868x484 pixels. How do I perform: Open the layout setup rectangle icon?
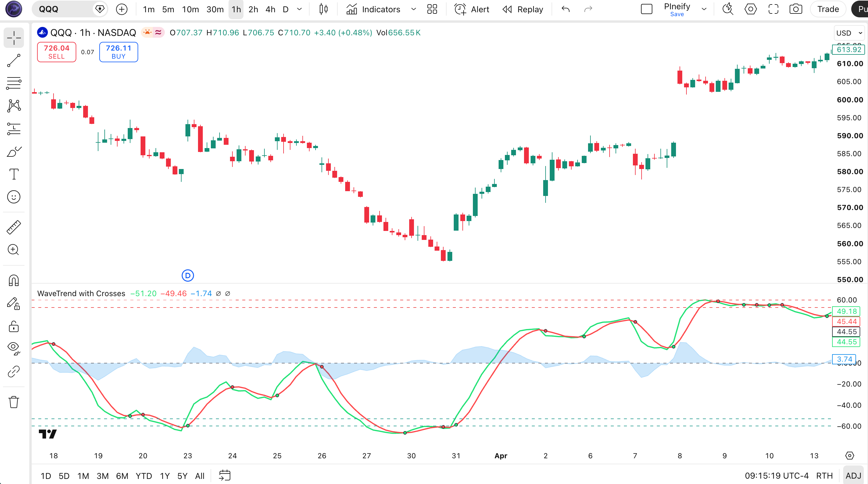pyautogui.click(x=646, y=9)
